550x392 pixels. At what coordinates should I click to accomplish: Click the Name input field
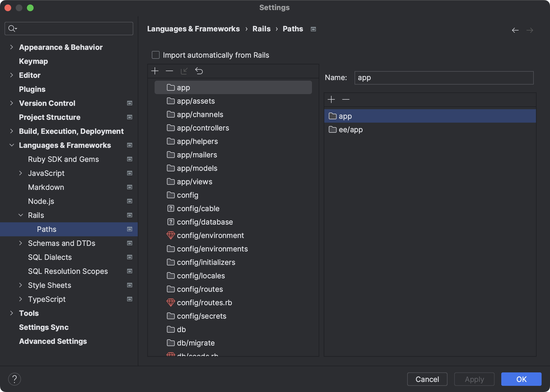click(x=444, y=78)
